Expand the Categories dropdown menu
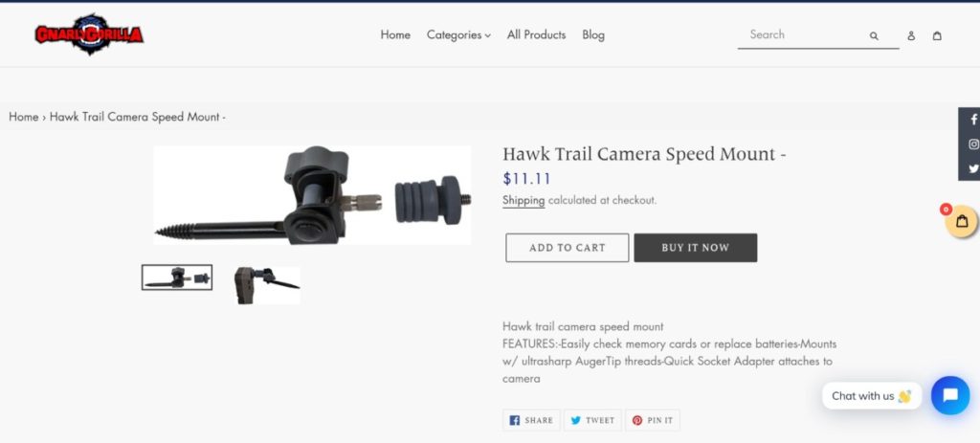The image size is (980, 443). click(458, 35)
